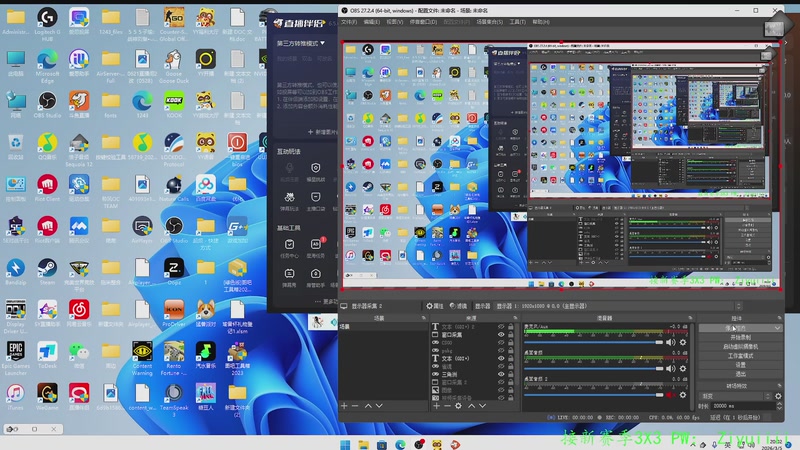Mute the 麦克风/Aux speaker icon
800x450 pixels.
point(670,342)
